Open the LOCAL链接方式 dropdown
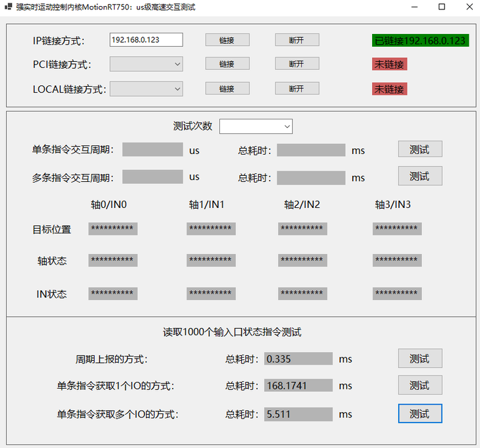This screenshot has height=448, width=480. coord(146,89)
